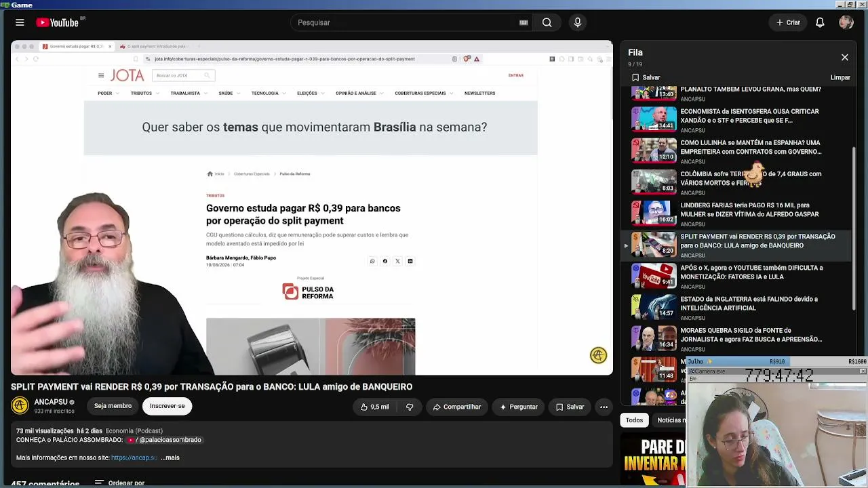Subscribe with Inscrever-se button

pyautogui.click(x=167, y=406)
